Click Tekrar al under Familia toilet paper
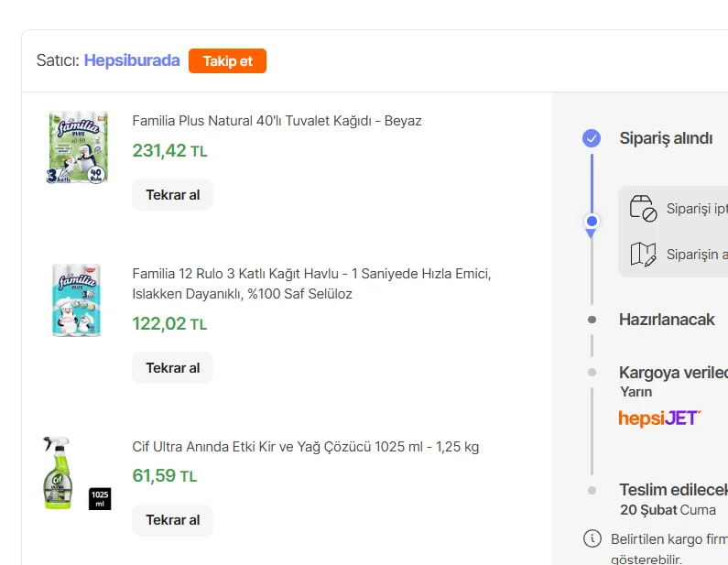 pos(173,194)
